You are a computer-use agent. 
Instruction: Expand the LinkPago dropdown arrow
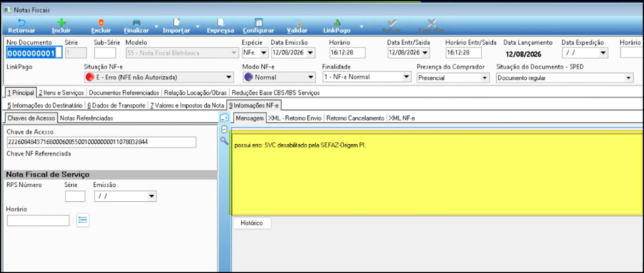point(361,26)
